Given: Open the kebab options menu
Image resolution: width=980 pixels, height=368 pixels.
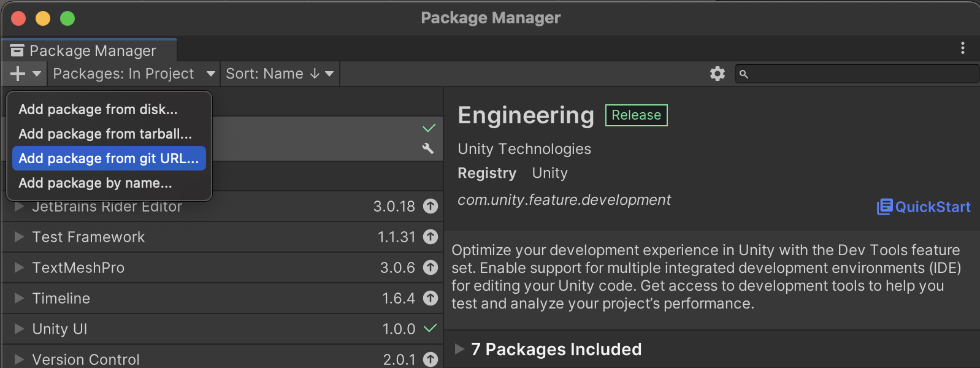Looking at the screenshot, I should coord(963,48).
